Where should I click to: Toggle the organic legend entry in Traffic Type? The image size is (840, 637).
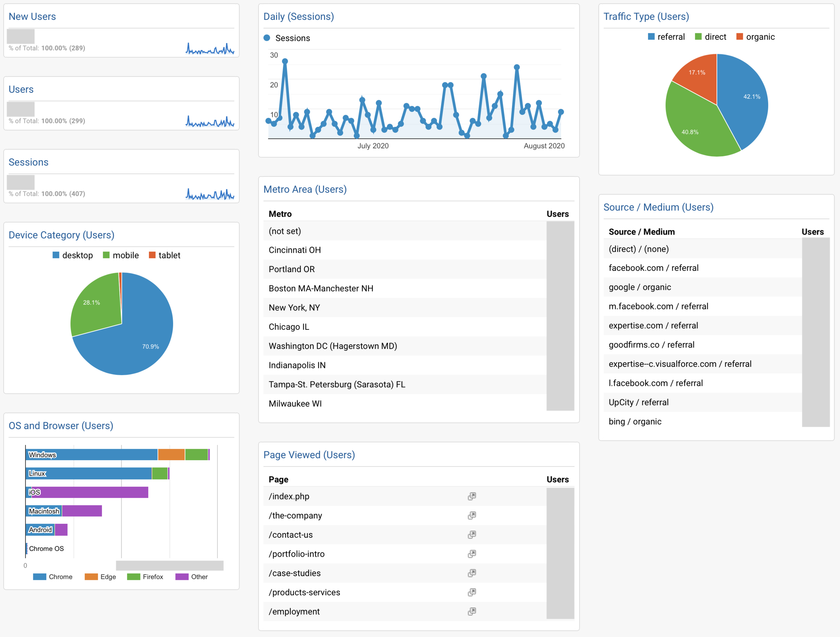[759, 37]
